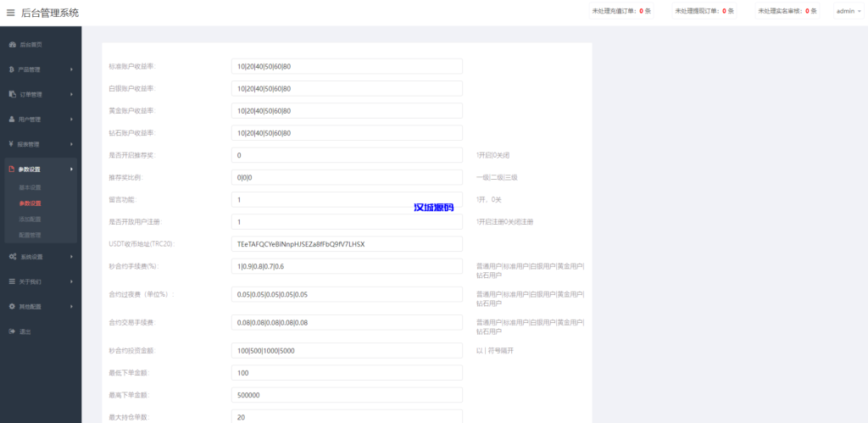
Task: Click the hint text 以 | 符号隔开
Action: coord(495,350)
